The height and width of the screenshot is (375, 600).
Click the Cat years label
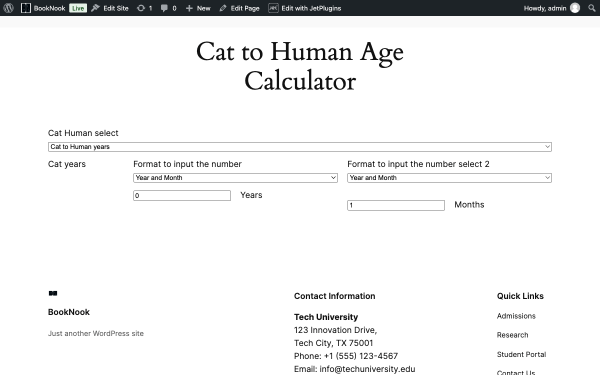67,164
